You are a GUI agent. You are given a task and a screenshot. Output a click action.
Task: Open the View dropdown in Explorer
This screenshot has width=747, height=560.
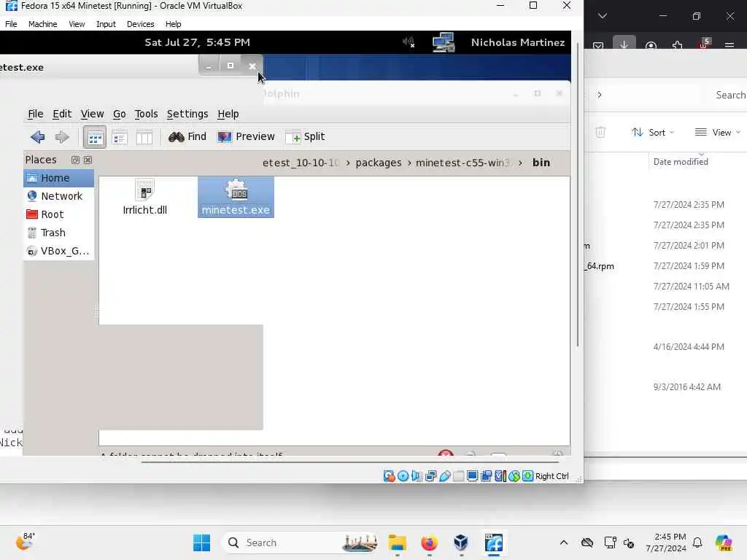[x=718, y=133]
